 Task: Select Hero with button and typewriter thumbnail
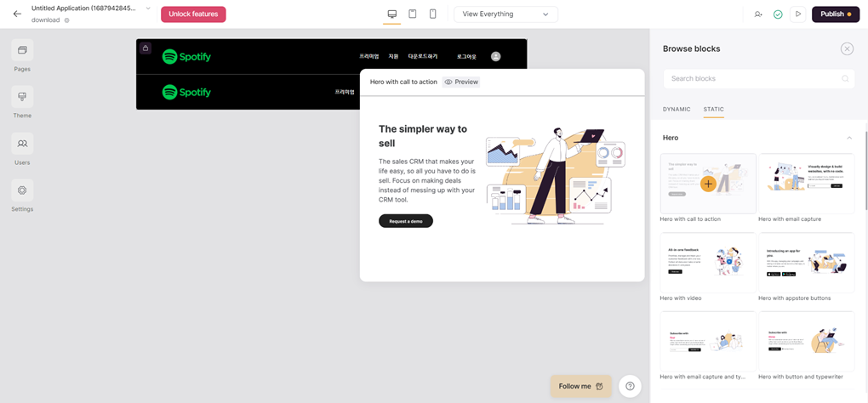(x=807, y=341)
